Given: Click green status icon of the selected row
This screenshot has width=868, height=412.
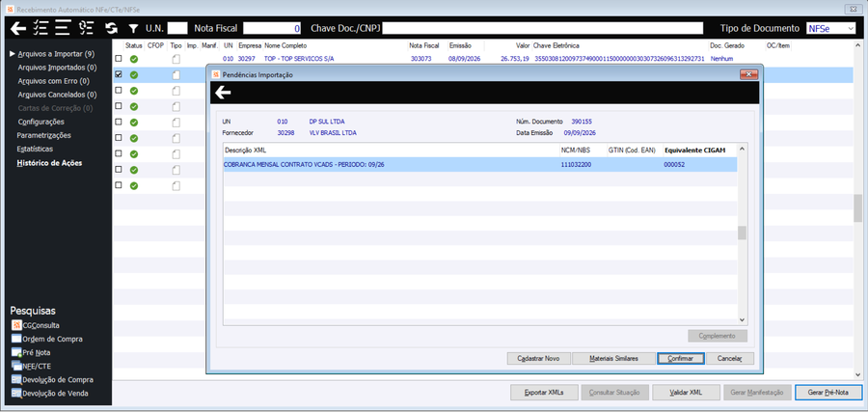Looking at the screenshot, I should click(134, 74).
